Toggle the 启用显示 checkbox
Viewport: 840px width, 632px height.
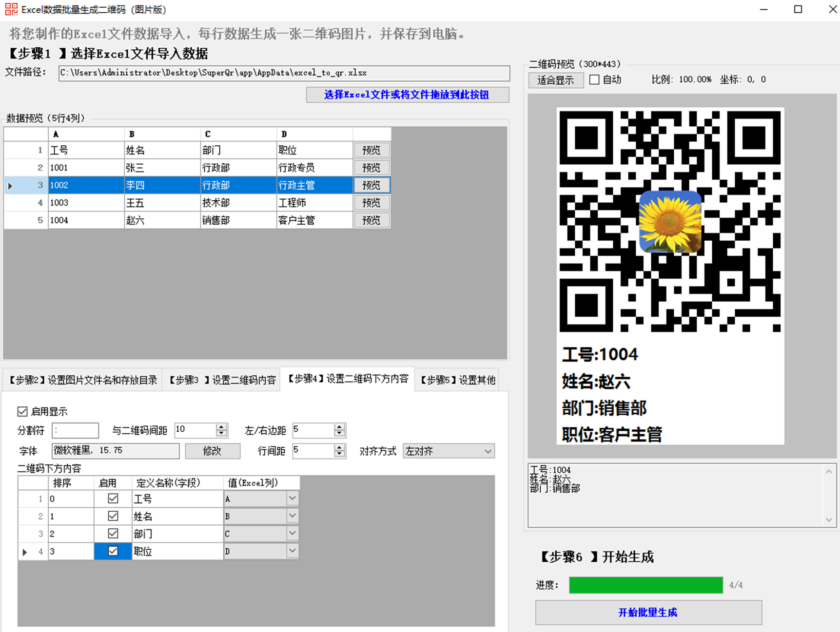[x=22, y=411]
